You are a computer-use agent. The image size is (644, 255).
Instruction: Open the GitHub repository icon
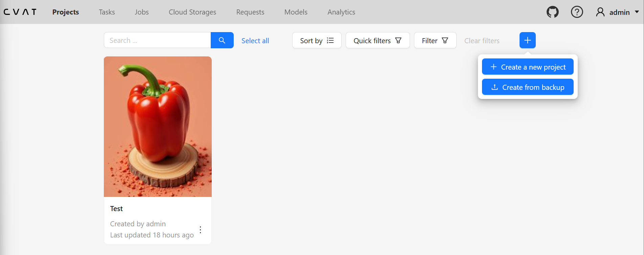click(x=552, y=12)
